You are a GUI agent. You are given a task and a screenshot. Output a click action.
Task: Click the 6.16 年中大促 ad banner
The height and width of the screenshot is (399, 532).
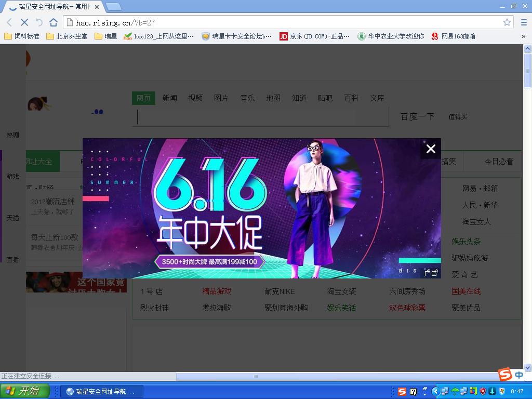(x=262, y=208)
